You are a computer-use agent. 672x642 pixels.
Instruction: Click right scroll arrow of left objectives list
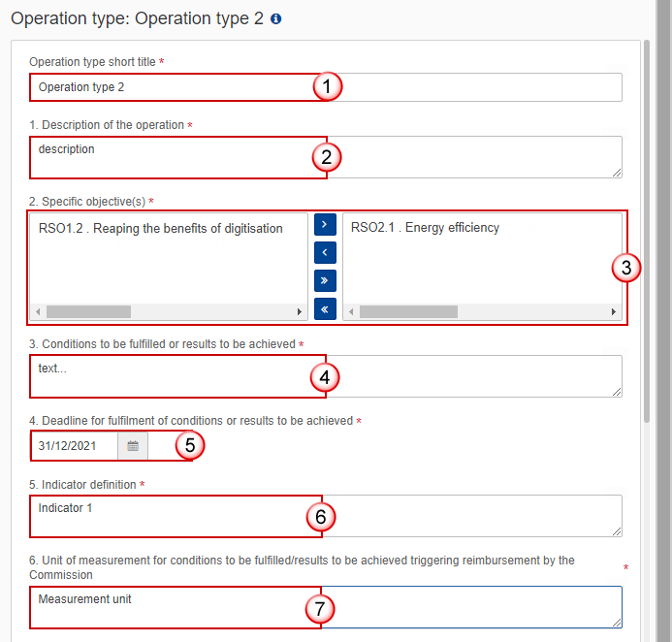point(299,311)
